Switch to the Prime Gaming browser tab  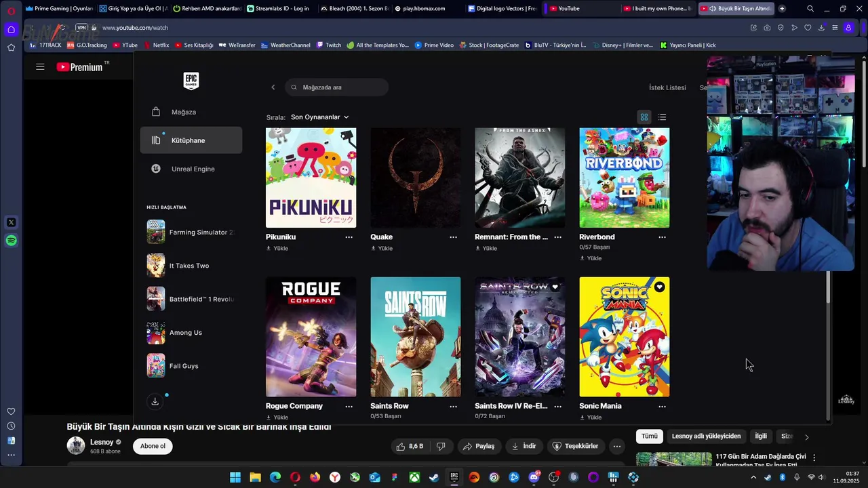pos(59,9)
